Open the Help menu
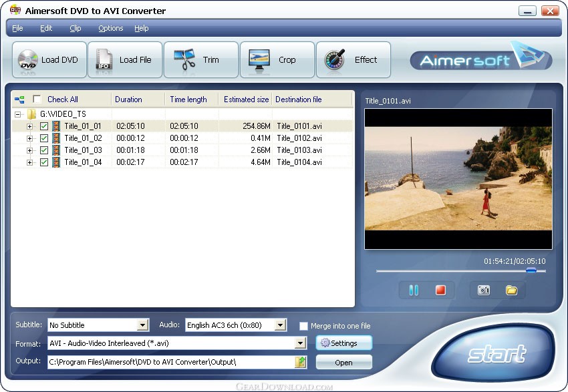568x392 pixels. (141, 28)
